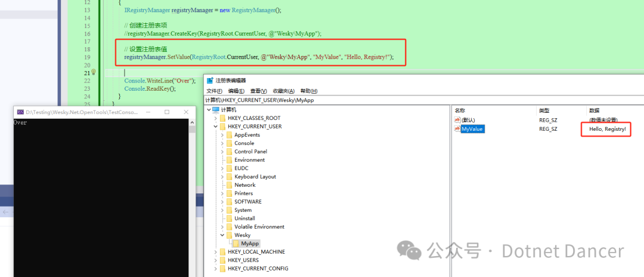This screenshot has width=644, height=277.
Task: Click the HKEY_CURRENT_USER folder icon
Action: click(x=222, y=127)
